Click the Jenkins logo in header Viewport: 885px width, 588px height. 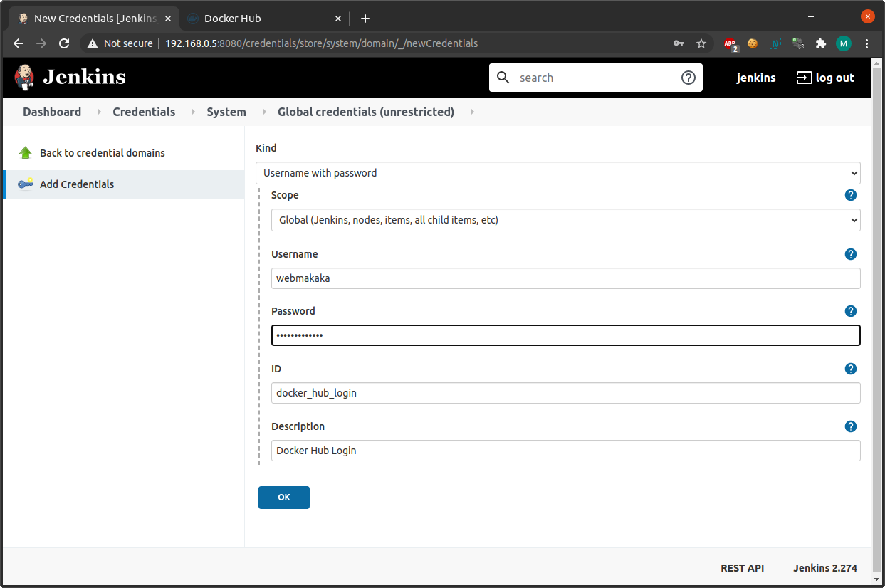coord(70,77)
